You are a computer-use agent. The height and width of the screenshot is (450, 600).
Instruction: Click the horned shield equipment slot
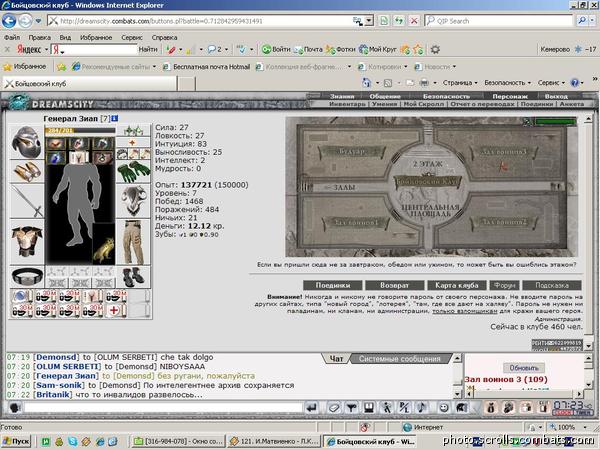pos(134,201)
